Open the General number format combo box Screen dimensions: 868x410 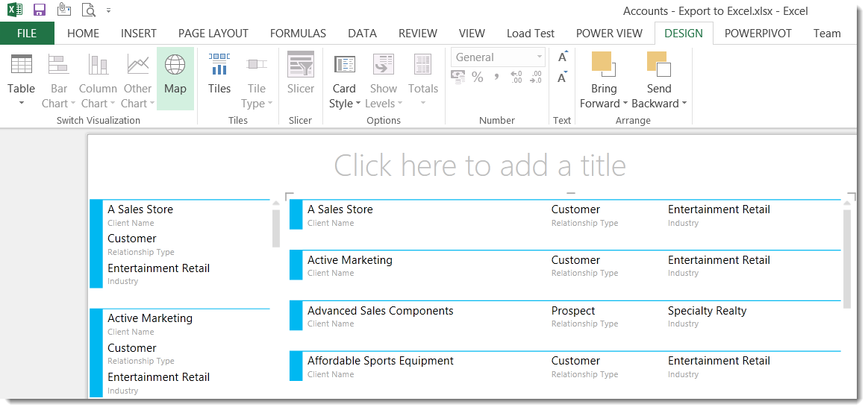click(499, 57)
